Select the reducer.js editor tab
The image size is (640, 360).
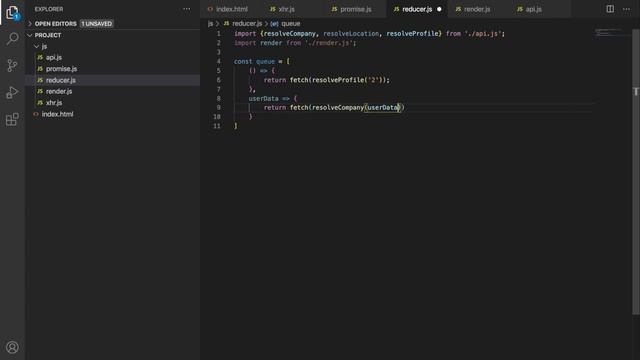(417, 9)
